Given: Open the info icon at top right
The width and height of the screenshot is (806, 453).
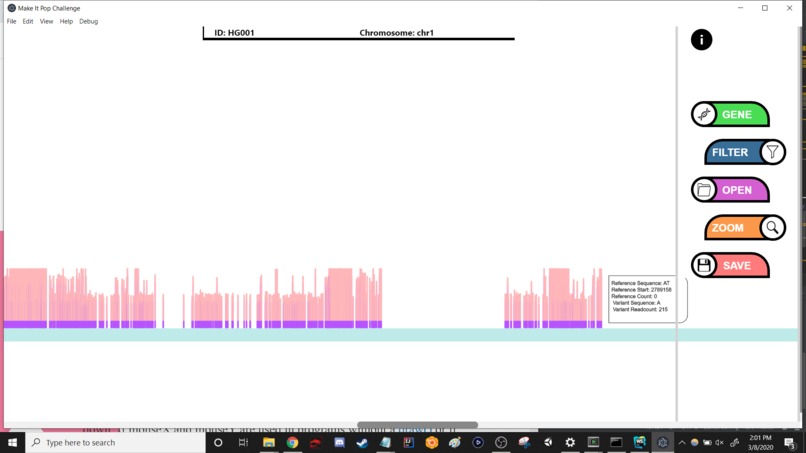Looking at the screenshot, I should [x=701, y=40].
